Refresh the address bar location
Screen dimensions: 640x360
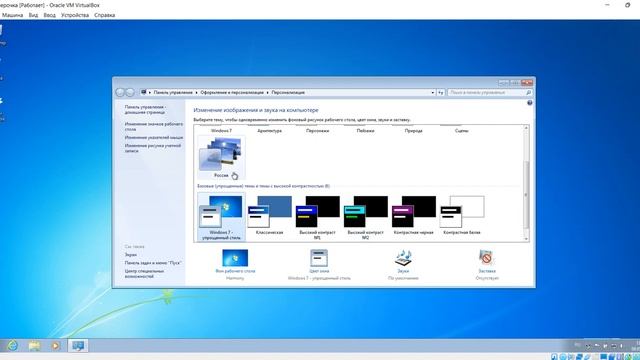click(441, 93)
